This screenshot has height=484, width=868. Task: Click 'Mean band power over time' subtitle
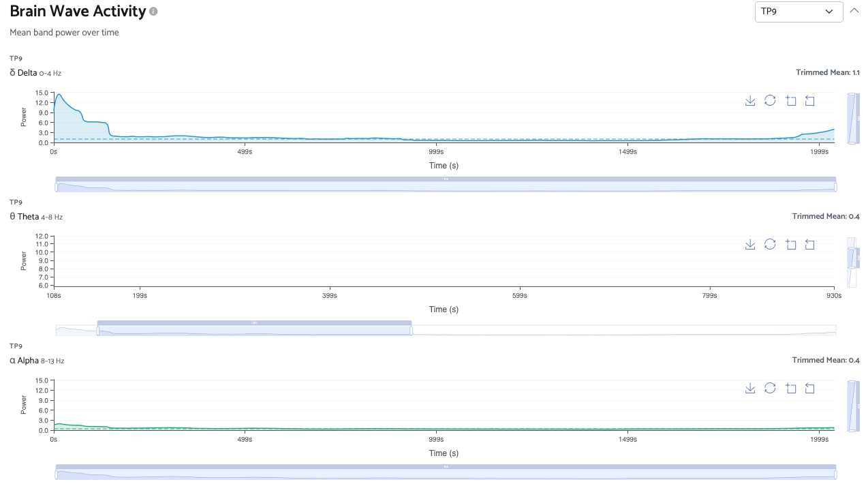coord(64,32)
